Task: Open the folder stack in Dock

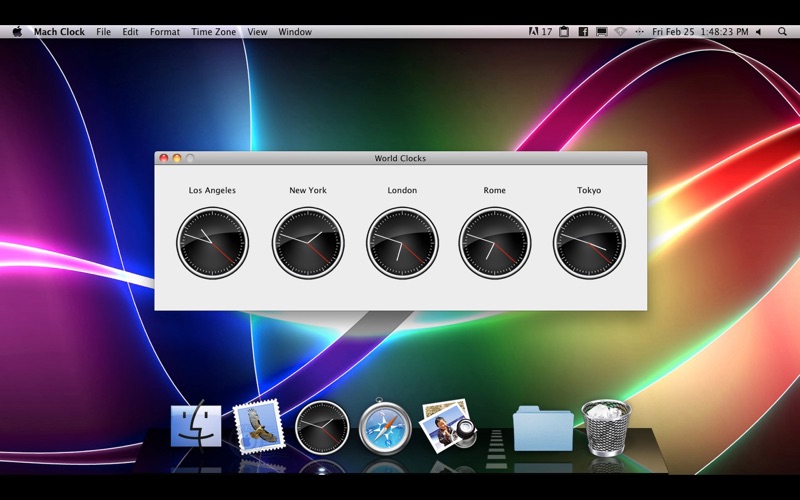Action: 543,429
